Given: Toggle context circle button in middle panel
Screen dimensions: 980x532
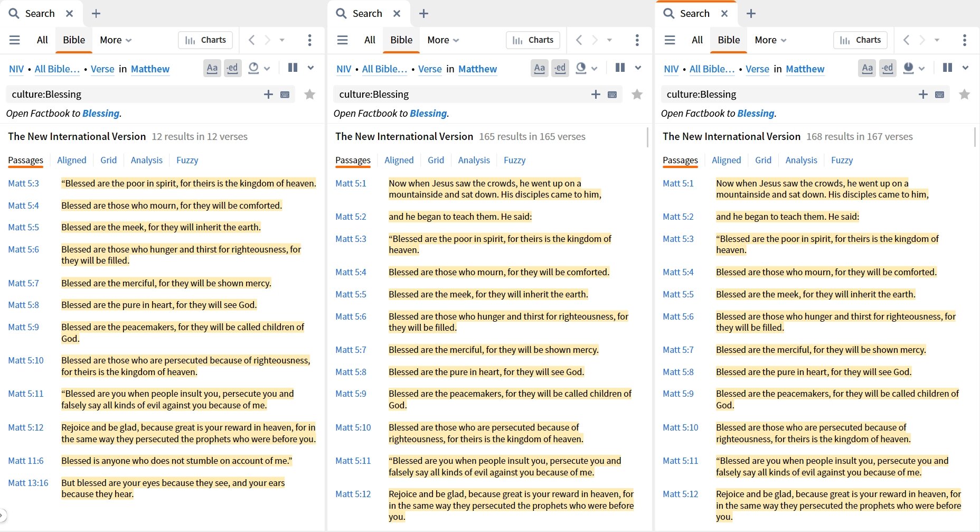Looking at the screenshot, I should 581,68.
